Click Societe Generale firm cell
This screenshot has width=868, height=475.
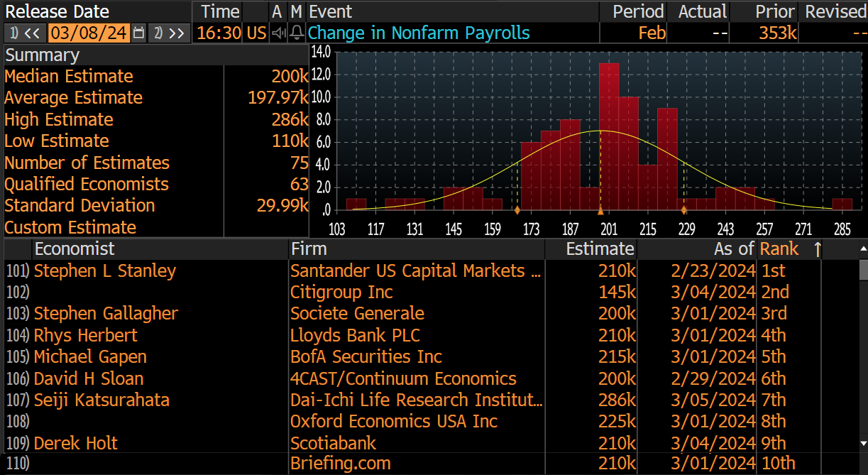[357, 314]
